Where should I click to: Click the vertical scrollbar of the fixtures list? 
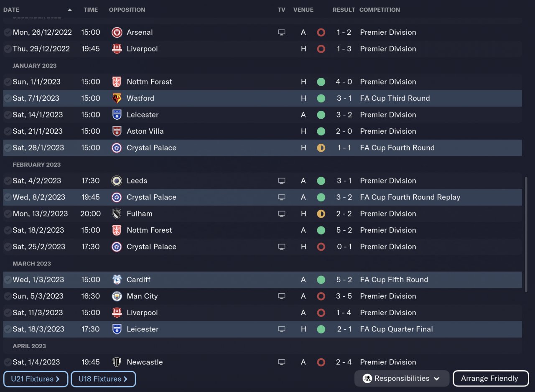tap(526, 234)
